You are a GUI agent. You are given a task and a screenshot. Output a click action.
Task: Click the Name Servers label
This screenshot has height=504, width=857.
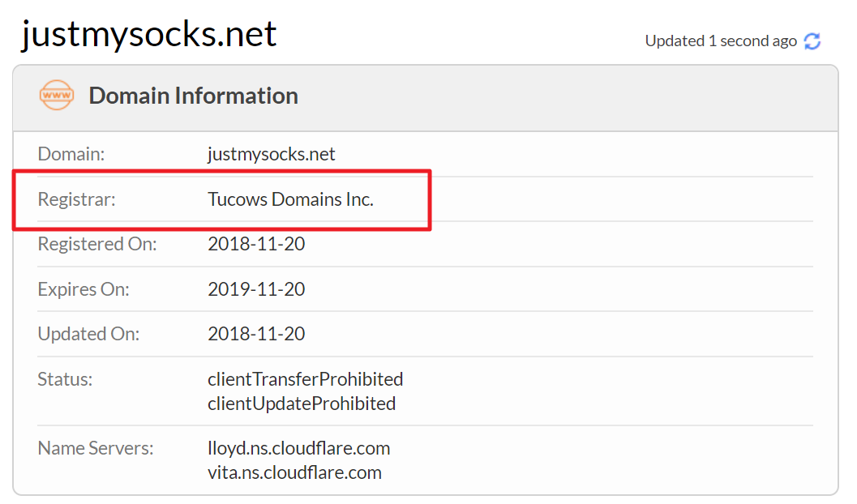(96, 448)
